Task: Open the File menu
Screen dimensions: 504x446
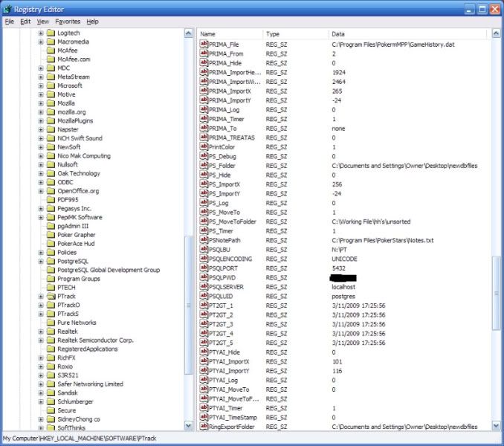Action: [10, 22]
